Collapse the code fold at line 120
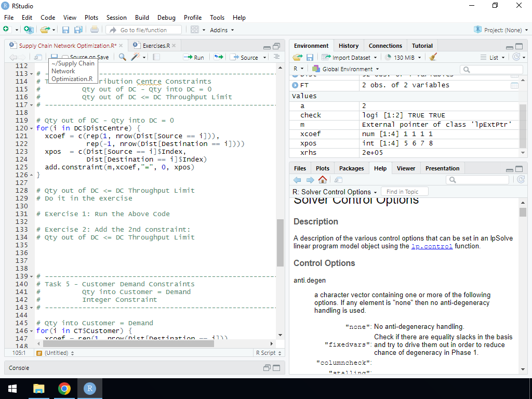This screenshot has height=399, width=532. tap(32, 128)
